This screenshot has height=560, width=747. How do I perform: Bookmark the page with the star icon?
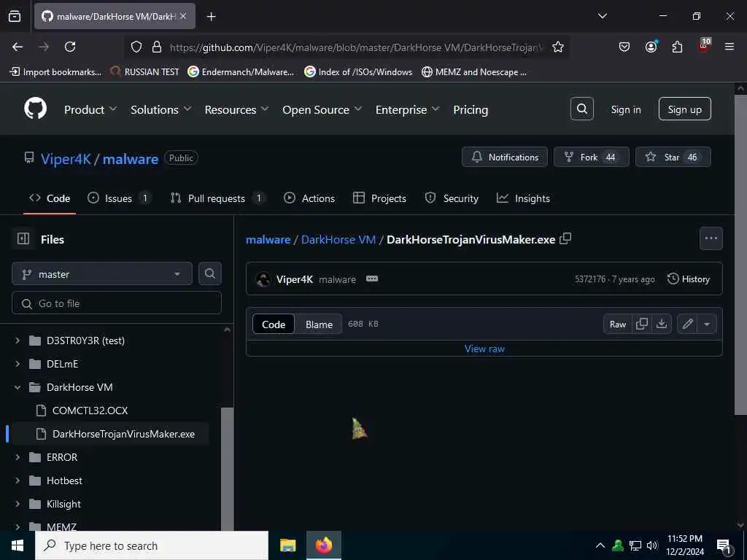pyautogui.click(x=558, y=47)
